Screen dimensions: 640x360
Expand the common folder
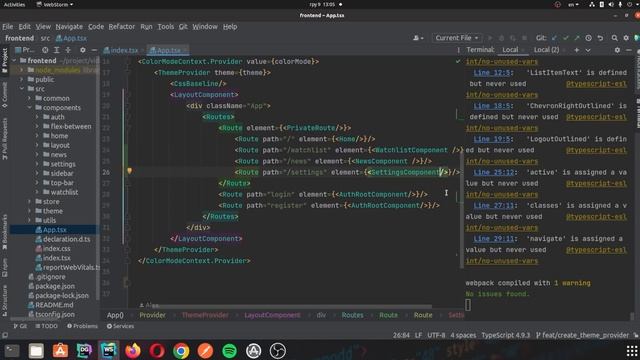pyautogui.click(x=30, y=98)
